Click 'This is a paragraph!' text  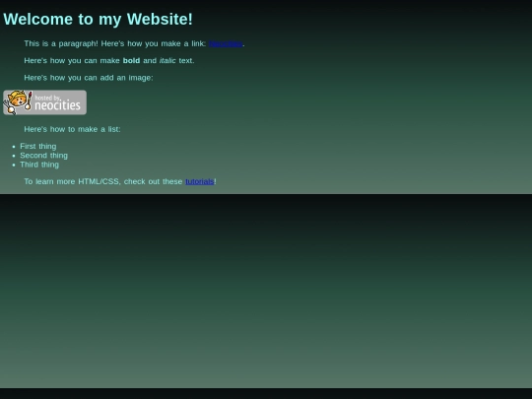(x=61, y=43)
